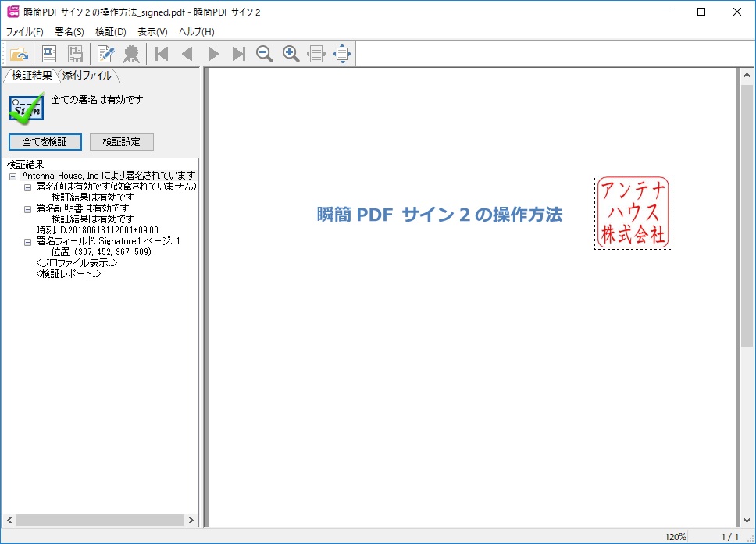Go to the previous page
This screenshot has height=544, width=756.
(x=187, y=54)
